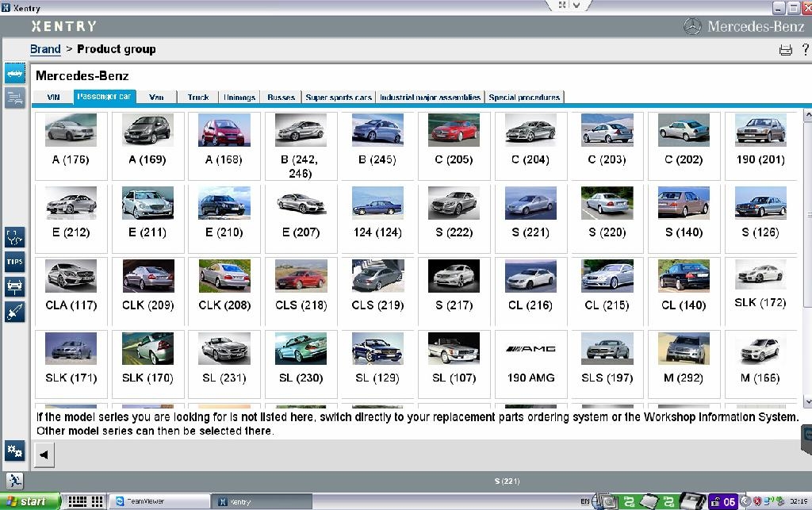The height and width of the screenshot is (510, 812).
Task: Select the M (166) model tile
Action: [760, 365]
